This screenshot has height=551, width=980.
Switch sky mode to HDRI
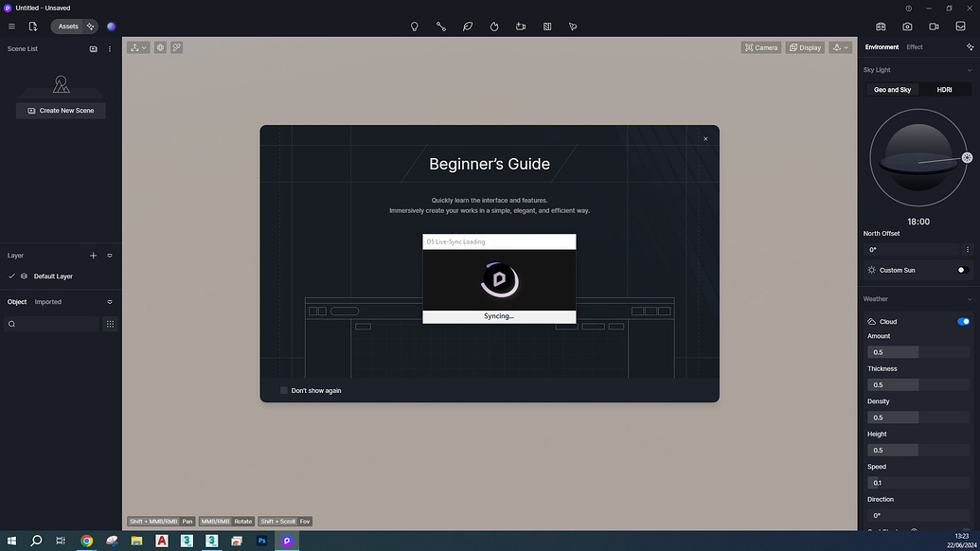pos(944,89)
